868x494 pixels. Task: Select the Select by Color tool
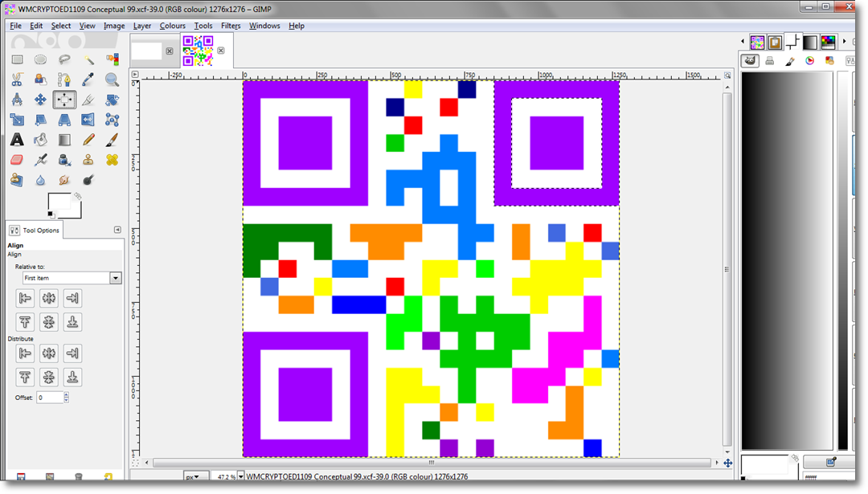pyautogui.click(x=112, y=59)
